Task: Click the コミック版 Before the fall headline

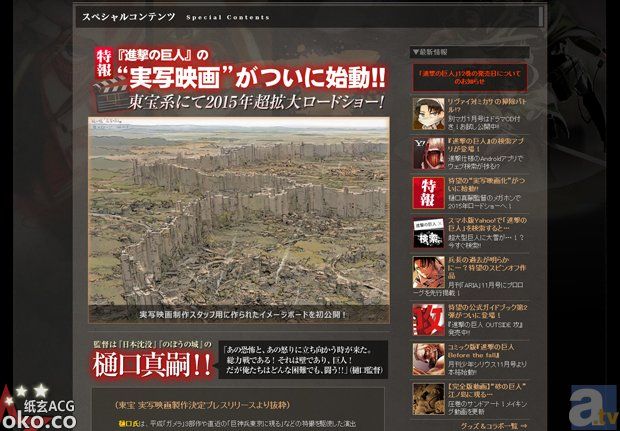Action: [481, 351]
